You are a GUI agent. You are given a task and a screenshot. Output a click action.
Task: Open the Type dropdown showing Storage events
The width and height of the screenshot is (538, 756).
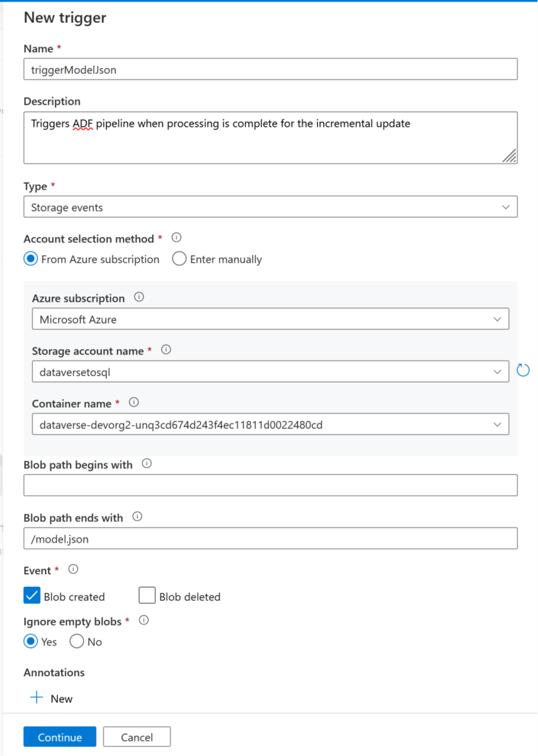pos(270,207)
